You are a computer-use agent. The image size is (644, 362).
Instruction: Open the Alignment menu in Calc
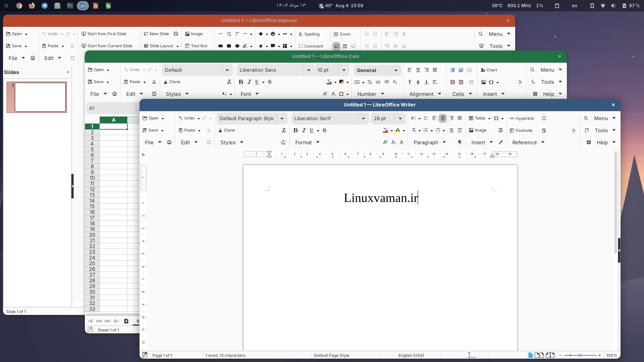coord(425,94)
